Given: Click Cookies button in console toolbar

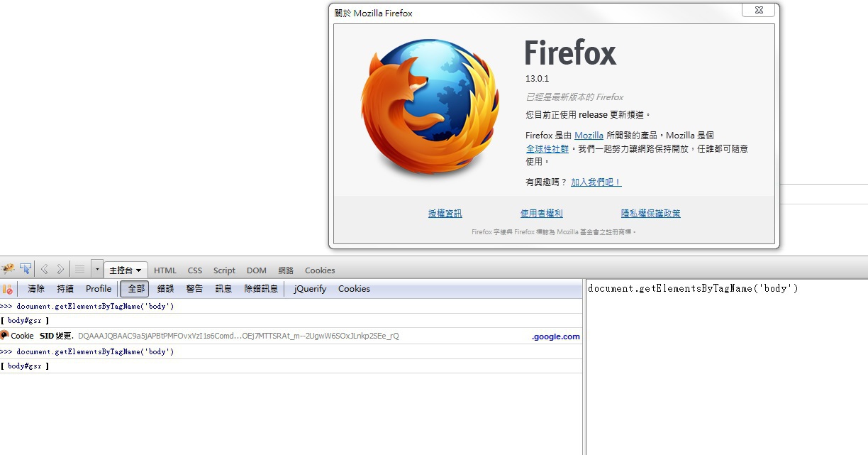Looking at the screenshot, I should 354,289.
